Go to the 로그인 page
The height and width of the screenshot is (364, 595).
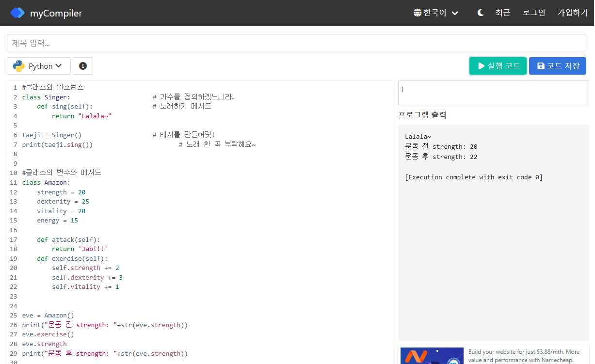[x=534, y=13]
